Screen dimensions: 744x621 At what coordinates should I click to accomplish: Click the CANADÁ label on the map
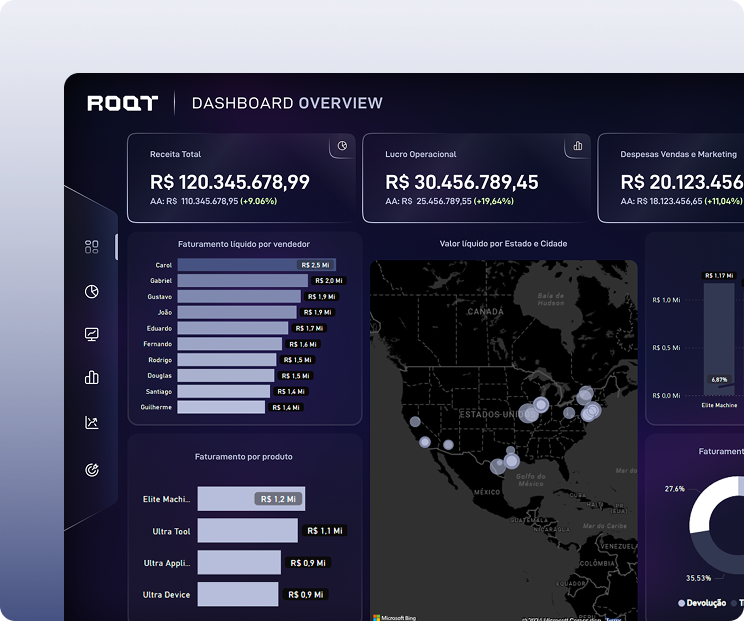tap(485, 312)
